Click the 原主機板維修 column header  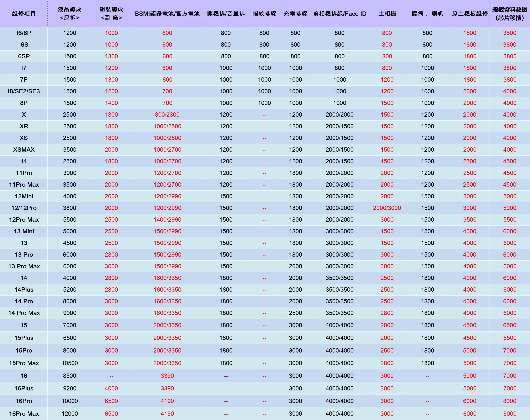click(x=470, y=14)
